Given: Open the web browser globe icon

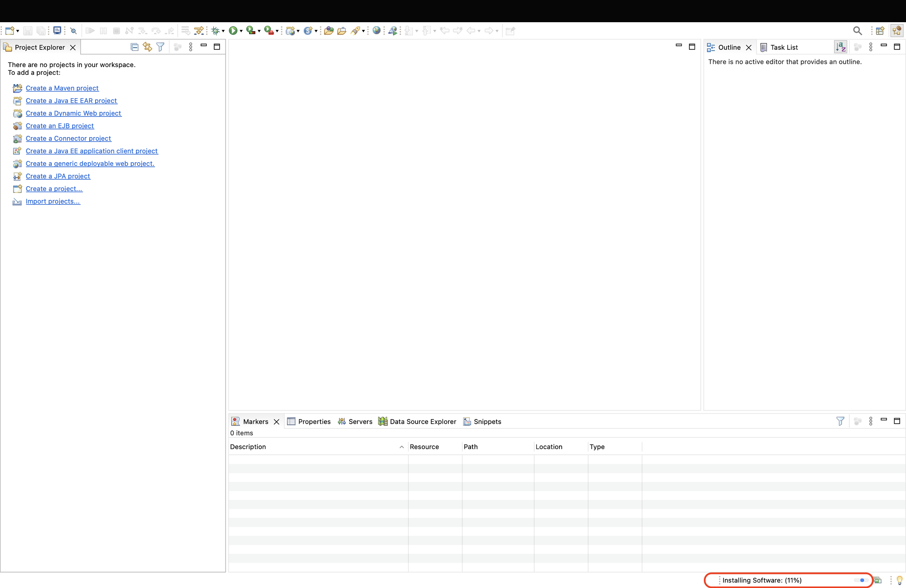Looking at the screenshot, I should click(x=376, y=31).
